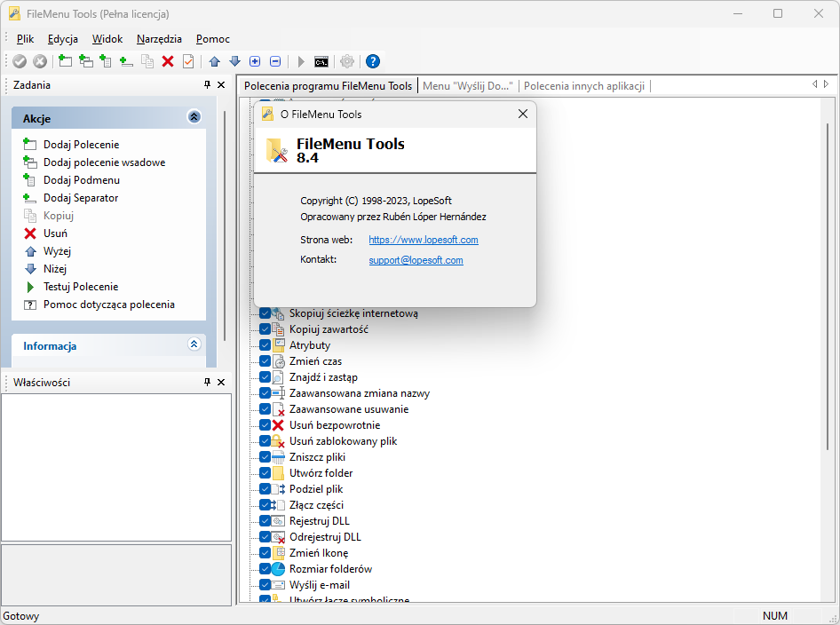Select the Rejestruj DLL list item
840x625 pixels.
pyautogui.click(x=320, y=521)
